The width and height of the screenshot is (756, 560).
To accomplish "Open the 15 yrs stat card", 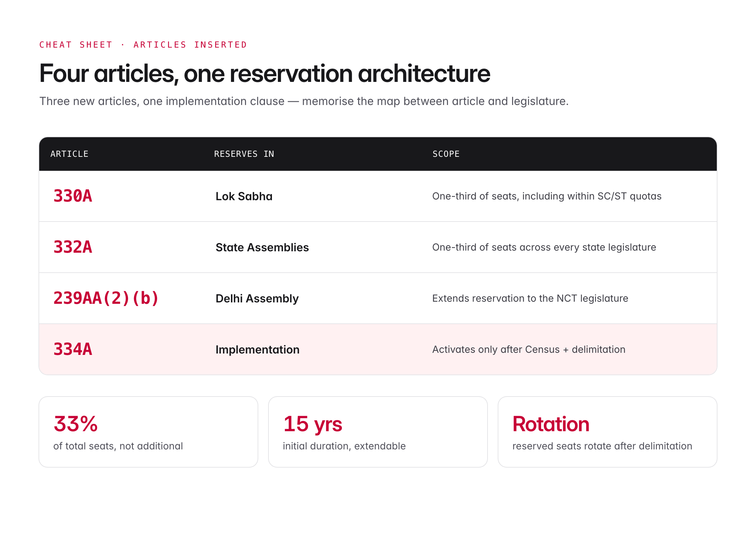I will coord(378,432).
